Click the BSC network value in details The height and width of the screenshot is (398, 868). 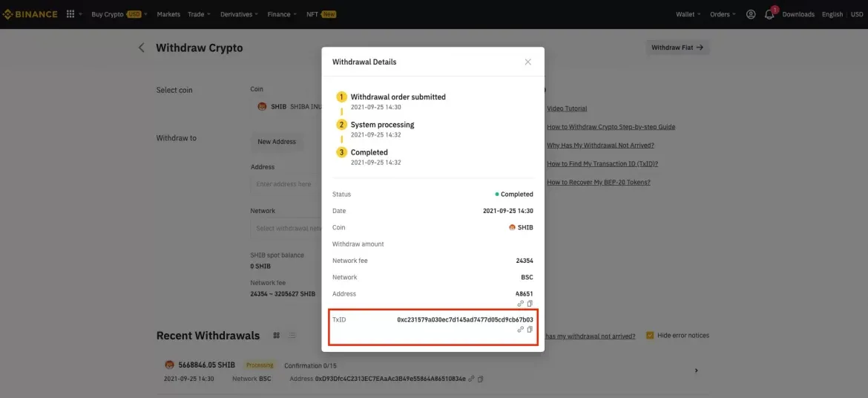[x=527, y=277]
